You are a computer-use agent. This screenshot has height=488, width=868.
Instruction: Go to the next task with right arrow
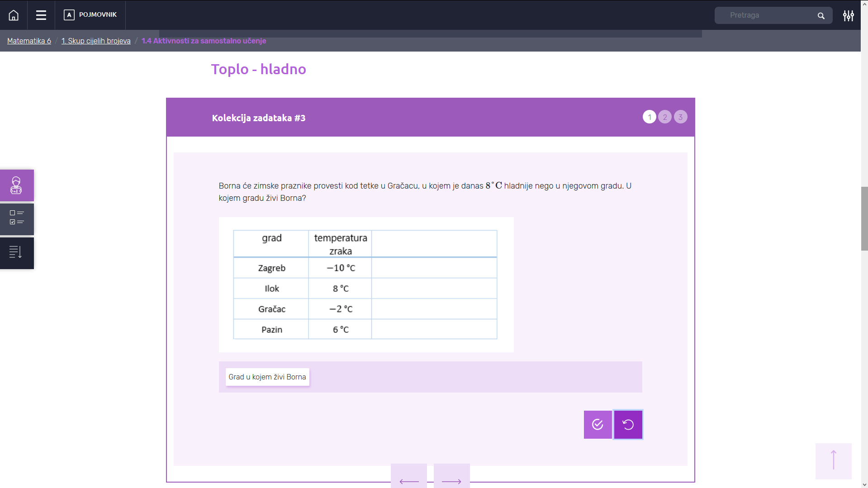(x=451, y=479)
